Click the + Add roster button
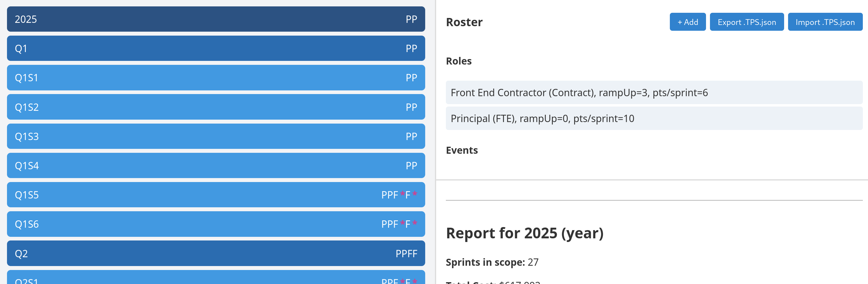This screenshot has width=868, height=284. tap(687, 22)
